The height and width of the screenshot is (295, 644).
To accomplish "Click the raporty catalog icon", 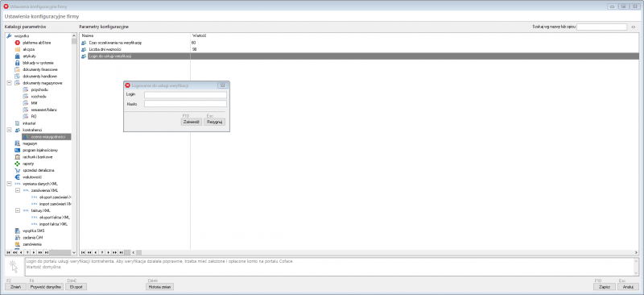I will point(17,164).
